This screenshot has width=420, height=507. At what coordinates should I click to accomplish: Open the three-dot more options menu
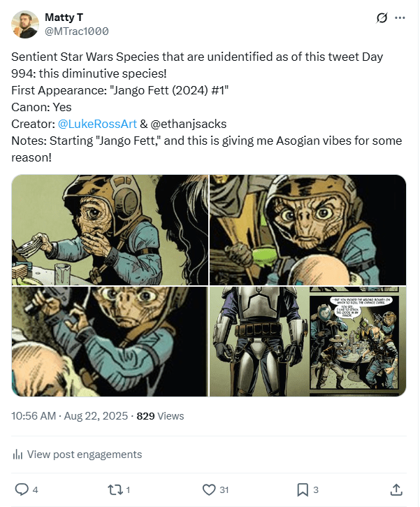click(400, 18)
